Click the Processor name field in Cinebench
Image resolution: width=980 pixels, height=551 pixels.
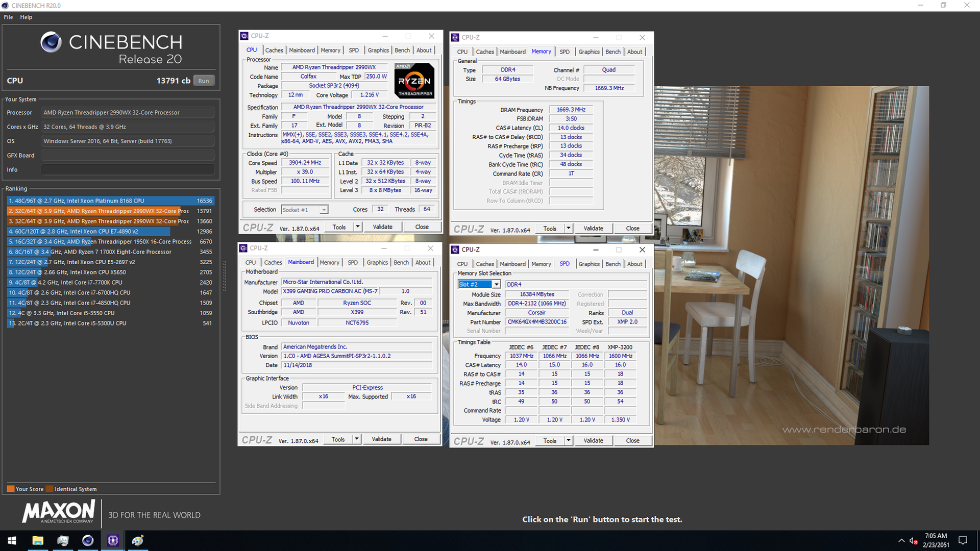128,113
